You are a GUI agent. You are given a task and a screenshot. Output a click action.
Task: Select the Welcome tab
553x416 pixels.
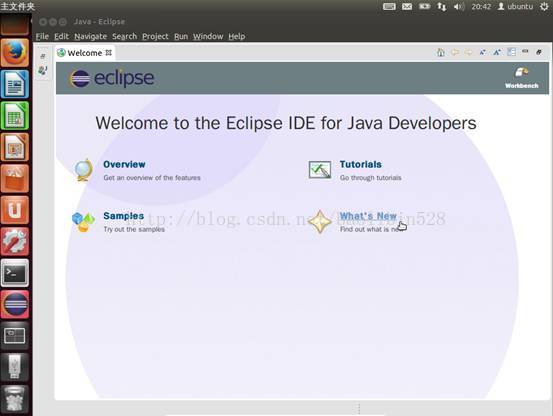coord(85,53)
